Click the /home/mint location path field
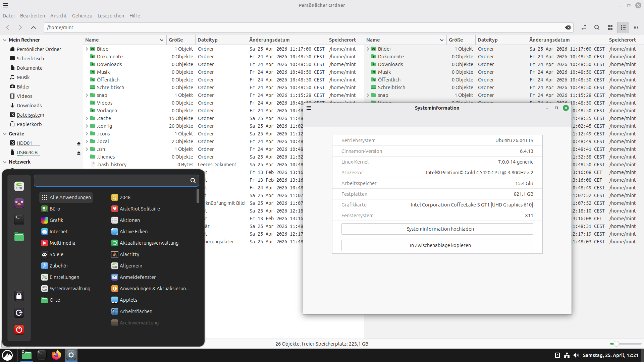Image resolution: width=644 pixels, height=362 pixels. 309,27
